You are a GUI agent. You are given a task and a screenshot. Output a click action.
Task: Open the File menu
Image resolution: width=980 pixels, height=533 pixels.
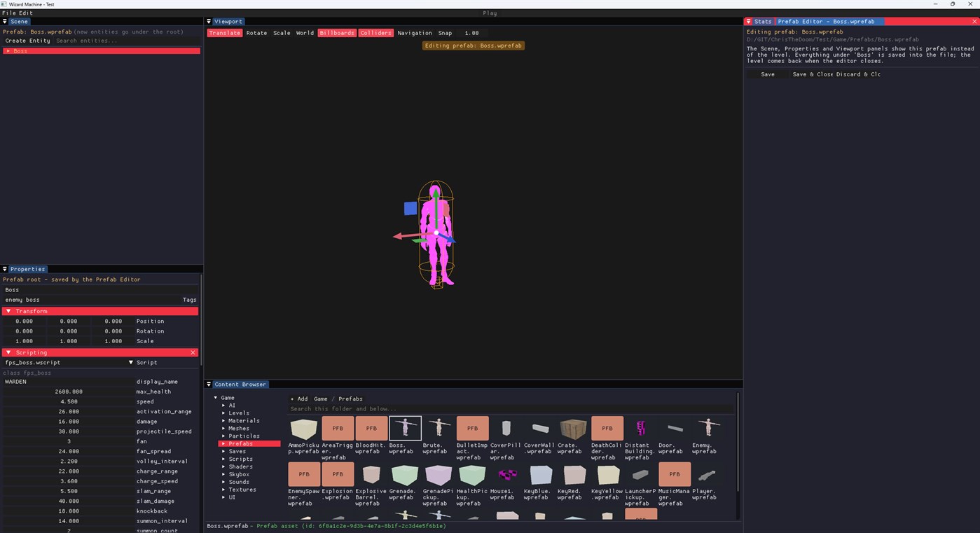[8, 13]
